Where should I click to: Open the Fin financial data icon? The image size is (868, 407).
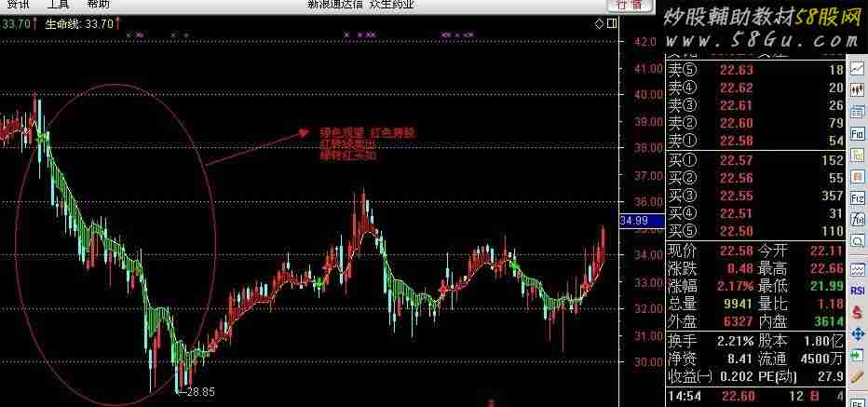click(x=858, y=133)
